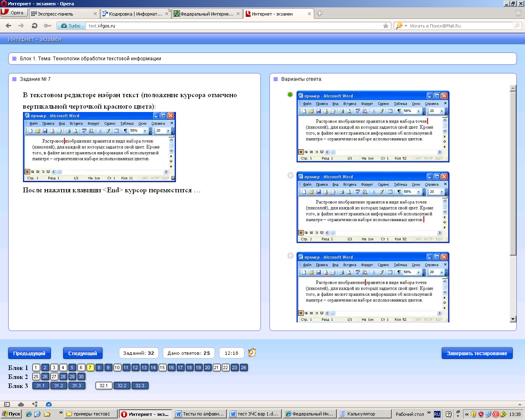
Task: Toggle Opera Turbo button
Action: 71,26
